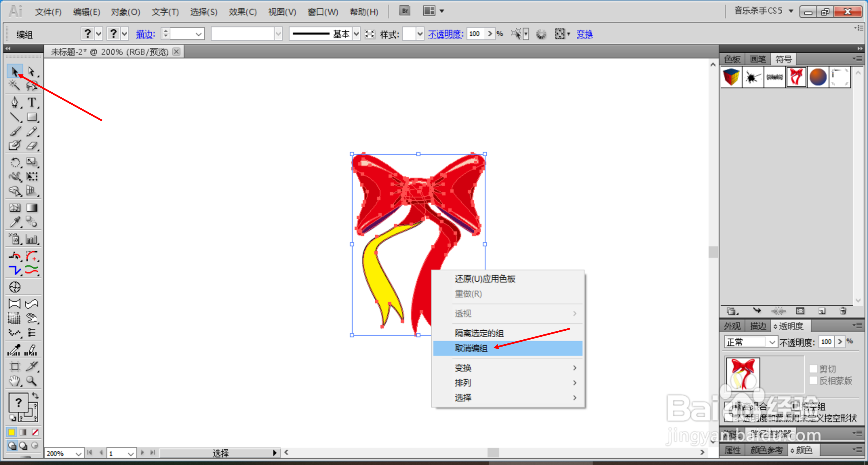The image size is (868, 465).
Task: Select the red bow symbol thumbnail
Action: coord(796,77)
